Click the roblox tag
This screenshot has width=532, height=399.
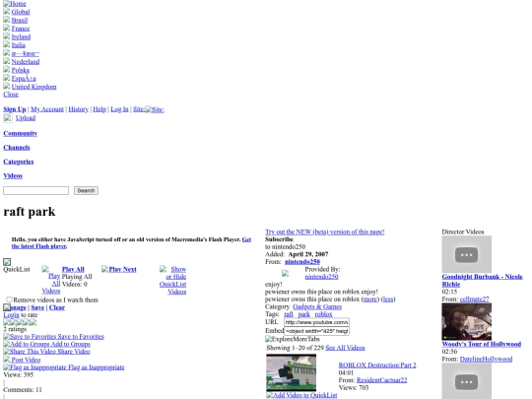pos(324,314)
